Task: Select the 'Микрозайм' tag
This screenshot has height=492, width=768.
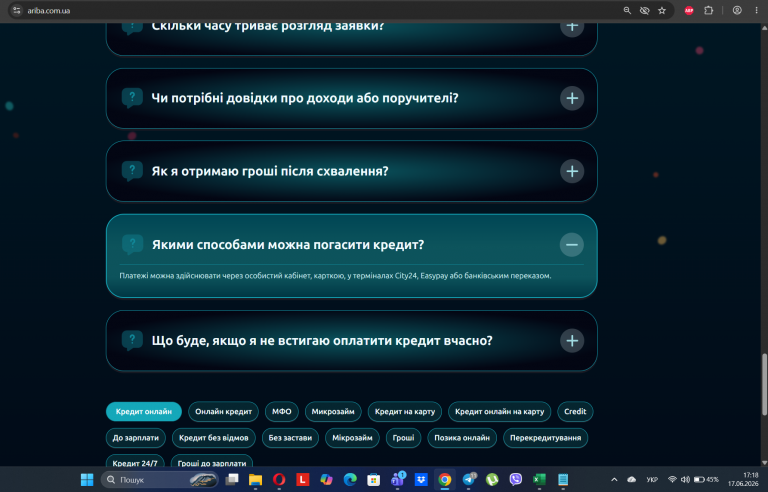Action: point(333,412)
